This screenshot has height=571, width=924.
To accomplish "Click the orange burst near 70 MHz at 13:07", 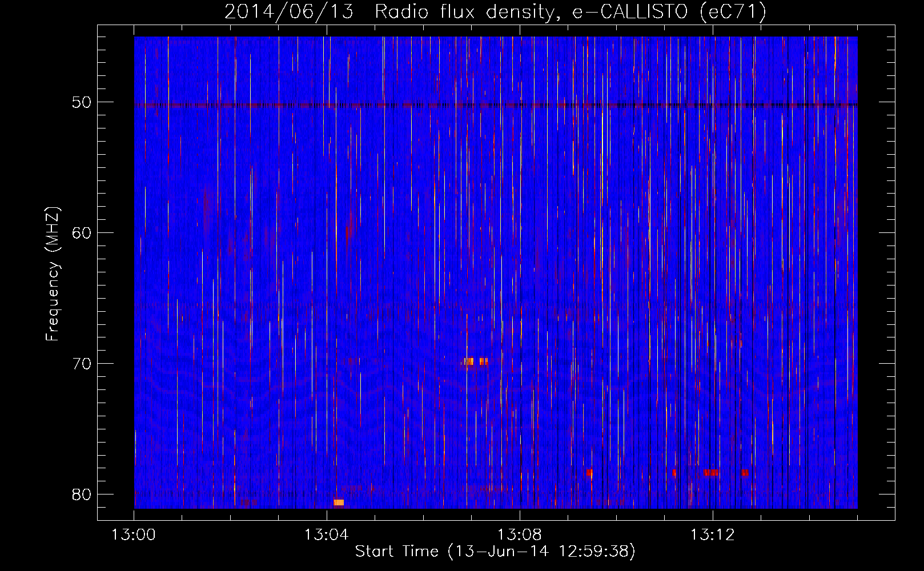I will pos(475,361).
